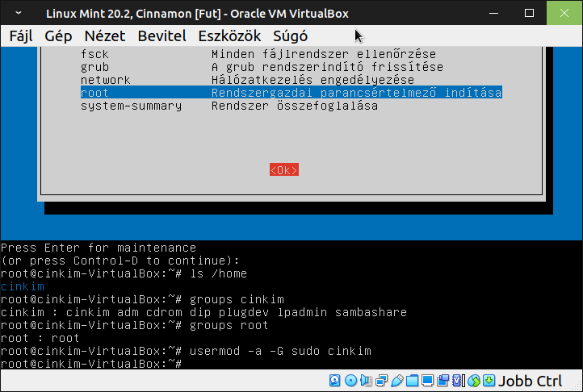
Task: Click the keyboard capture green arrow icon
Action: pos(489,381)
